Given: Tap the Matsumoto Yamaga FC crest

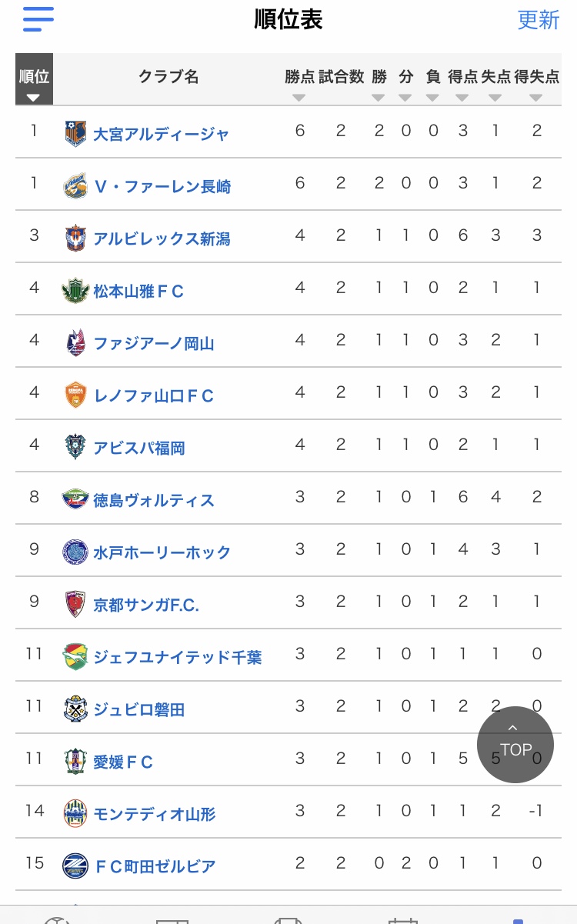Looking at the screenshot, I should (75, 291).
